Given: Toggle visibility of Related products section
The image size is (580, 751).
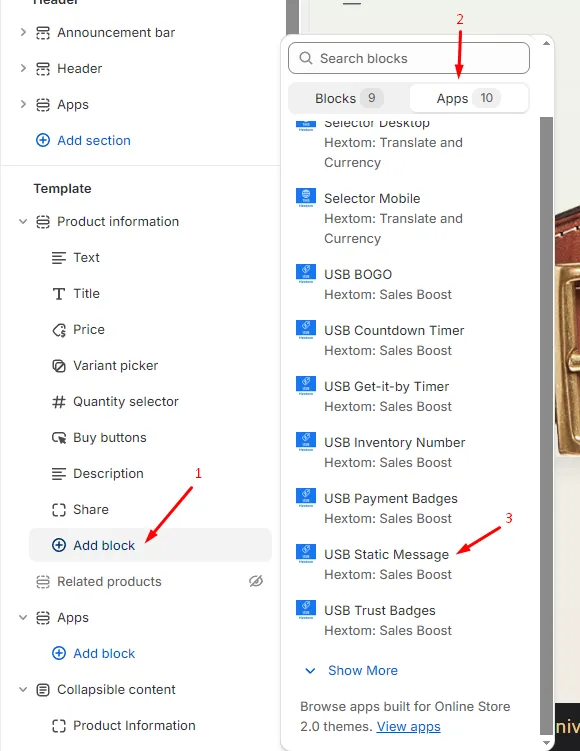Looking at the screenshot, I should tap(256, 581).
